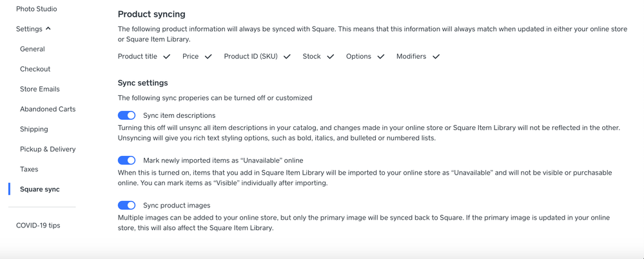Go to General settings

[x=32, y=49]
